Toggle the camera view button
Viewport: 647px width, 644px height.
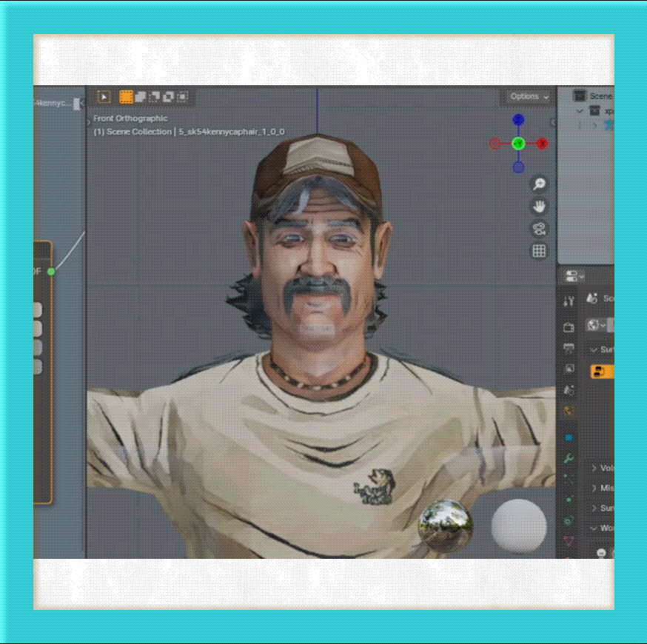pos(539,229)
